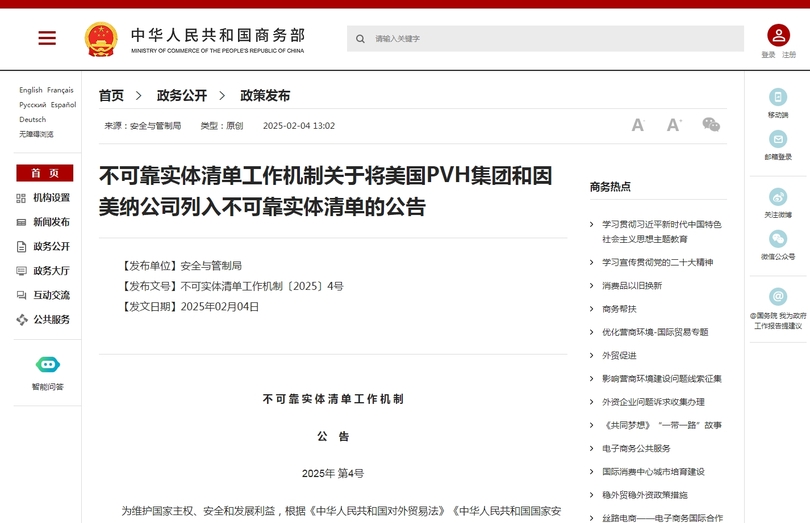
Task: Click the 机构设置 sidebar icon
Action: pyautogui.click(x=21, y=198)
